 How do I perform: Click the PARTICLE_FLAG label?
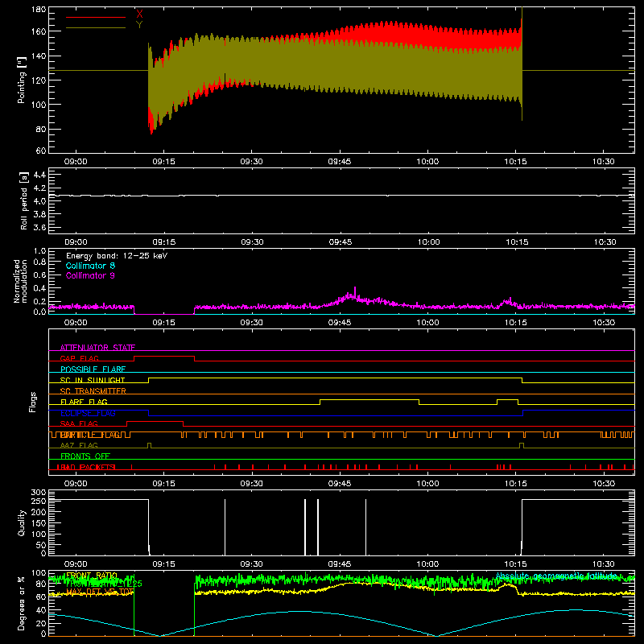pos(90,435)
